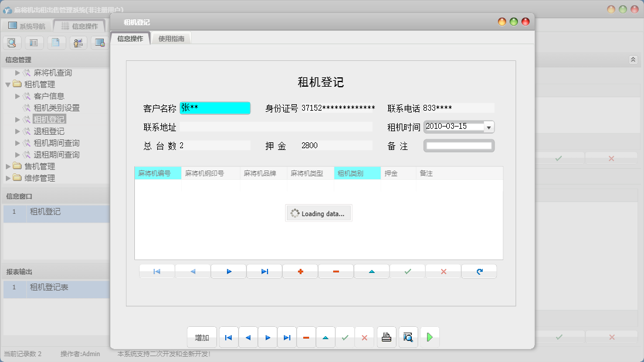Cancel edits with the red X icon
This screenshot has width=644, height=362.
443,271
